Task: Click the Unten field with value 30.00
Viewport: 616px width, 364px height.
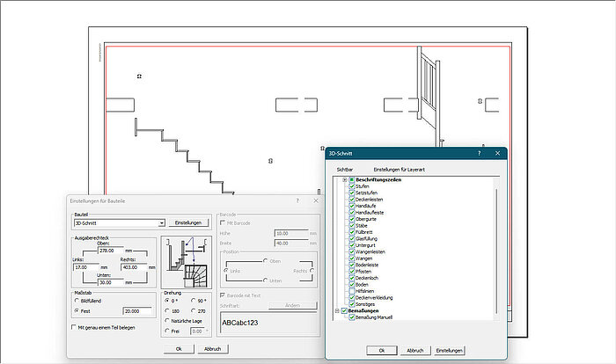Action: click(x=110, y=282)
